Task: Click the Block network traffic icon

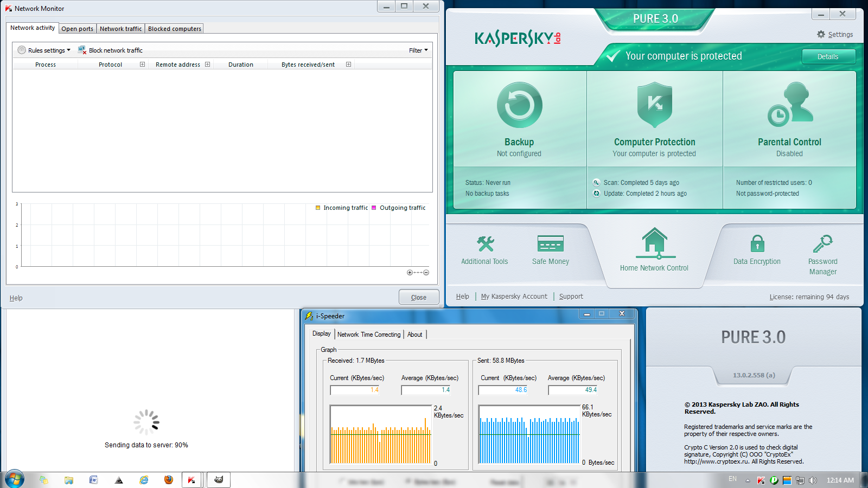Action: (x=82, y=50)
